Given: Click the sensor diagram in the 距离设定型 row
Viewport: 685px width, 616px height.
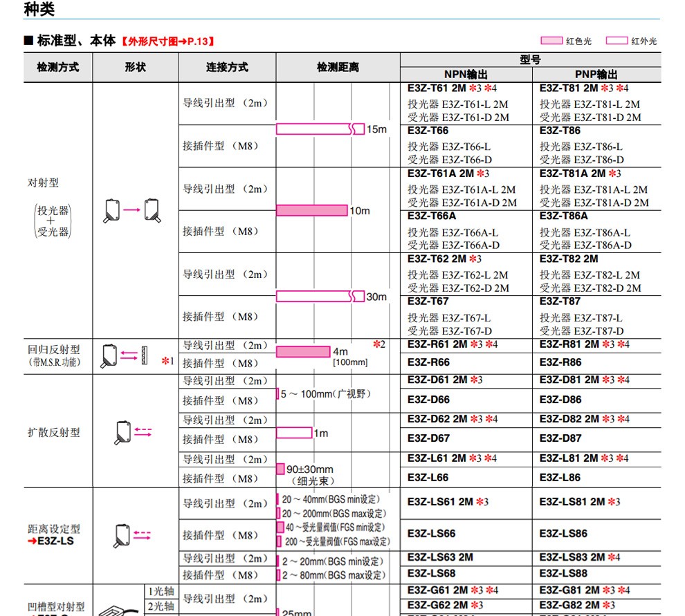Looking at the screenshot, I should coord(132,536).
